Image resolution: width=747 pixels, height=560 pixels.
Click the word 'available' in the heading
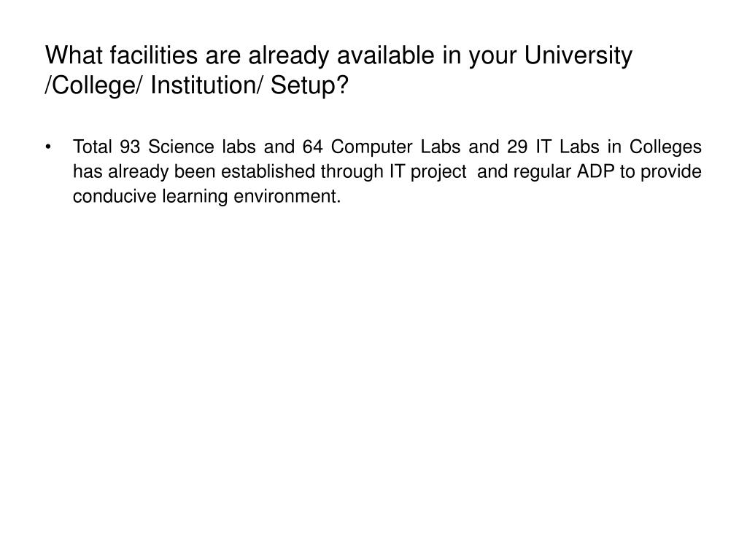386,55
